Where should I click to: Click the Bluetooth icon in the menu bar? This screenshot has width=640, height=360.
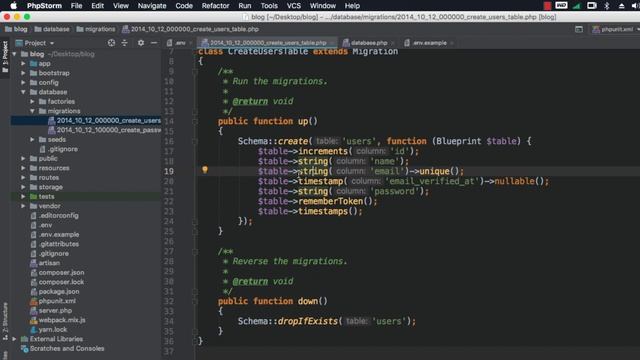pyautogui.click(x=607, y=6)
